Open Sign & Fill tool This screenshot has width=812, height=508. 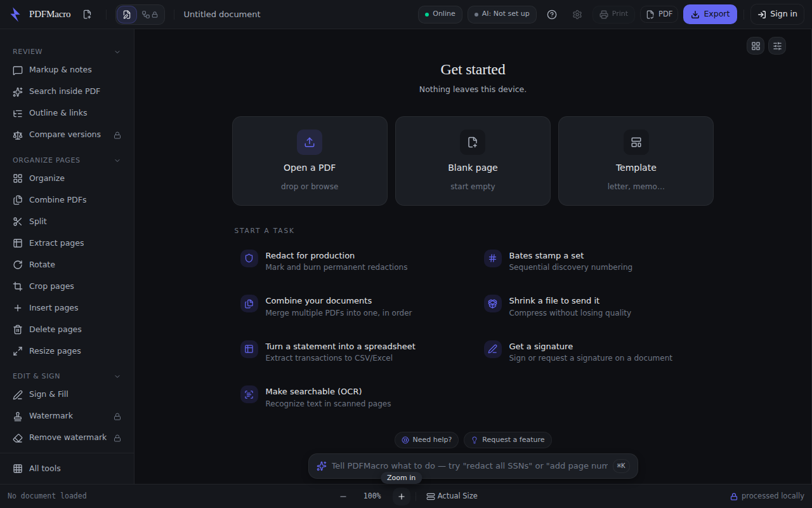[67, 394]
